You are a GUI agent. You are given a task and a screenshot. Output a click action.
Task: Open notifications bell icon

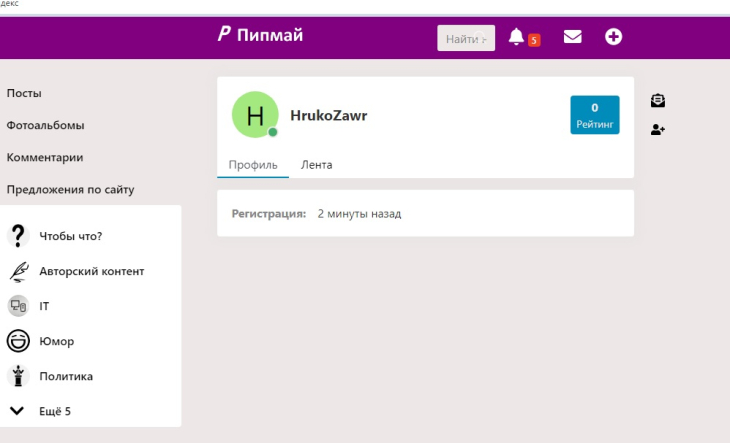(516, 36)
